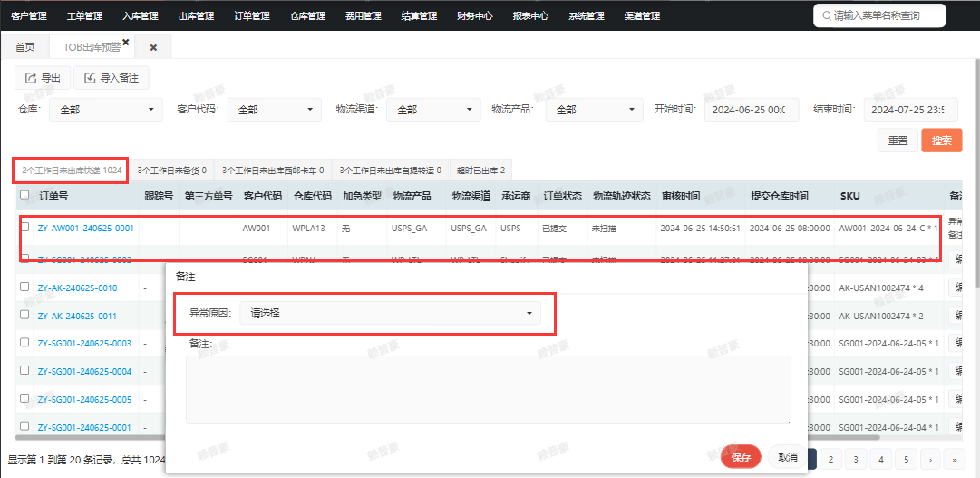The image size is (980, 478).
Task: Open order link ZY-AW001-240625-0001
Action: 85,229
